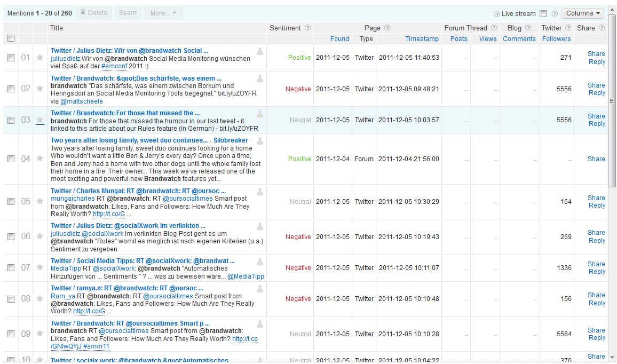Open the Silobreaker mention title link
The width and height of the screenshot is (617, 364).
coord(149,140)
